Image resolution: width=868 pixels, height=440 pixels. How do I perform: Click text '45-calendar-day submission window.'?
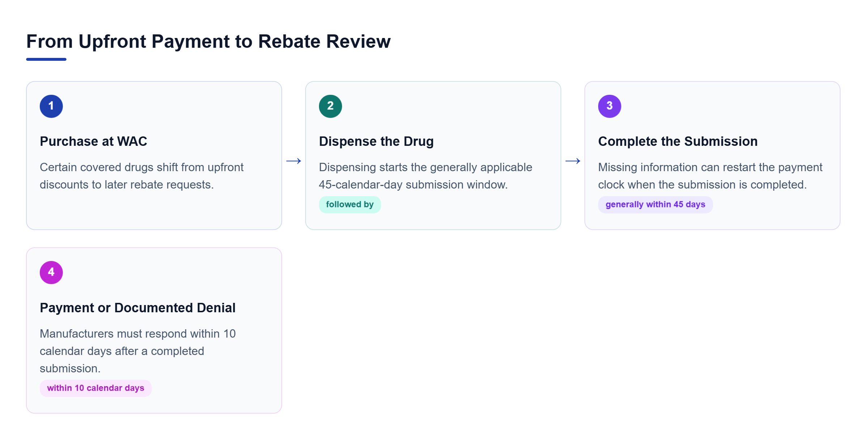(x=413, y=185)
